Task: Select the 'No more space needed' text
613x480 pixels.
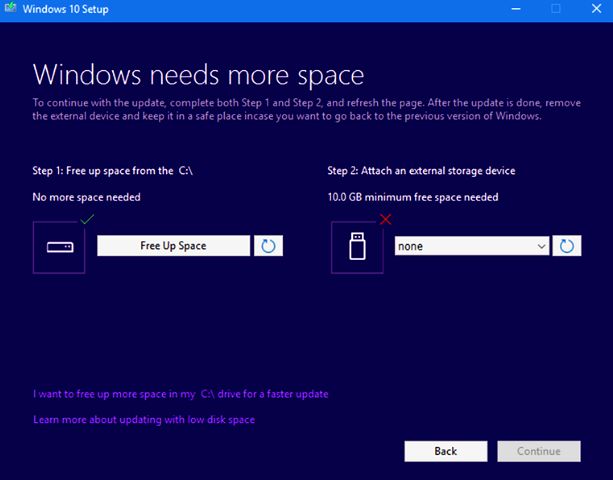Action: pos(86,197)
